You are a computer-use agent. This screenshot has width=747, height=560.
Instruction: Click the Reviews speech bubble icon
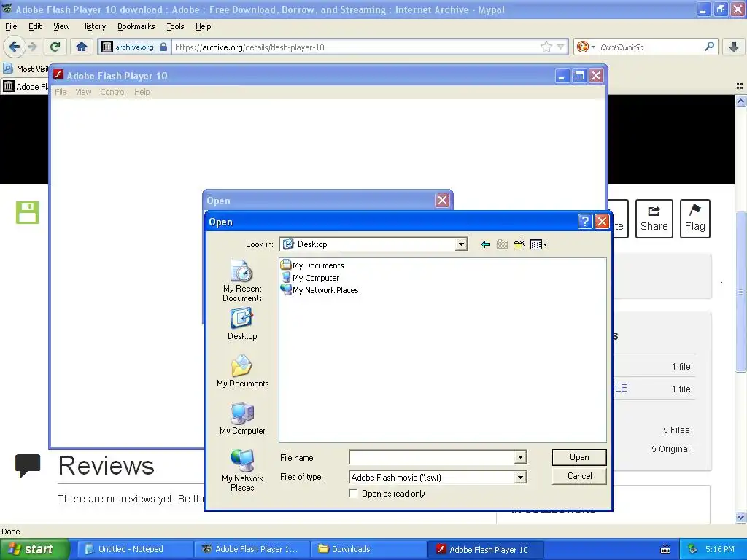tap(27, 466)
